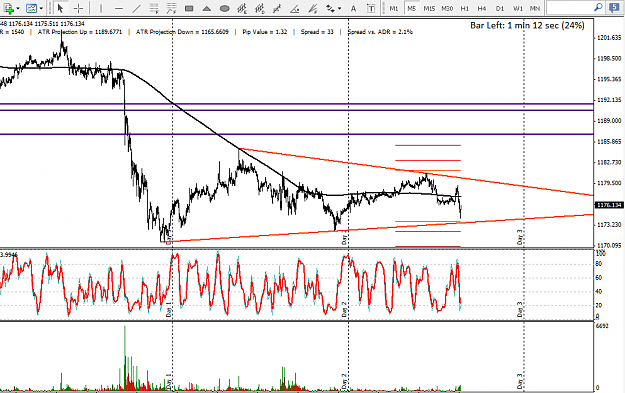This screenshot has width=625, height=393.
Task: Click the Bar Left countdown text
Action: pos(527,26)
